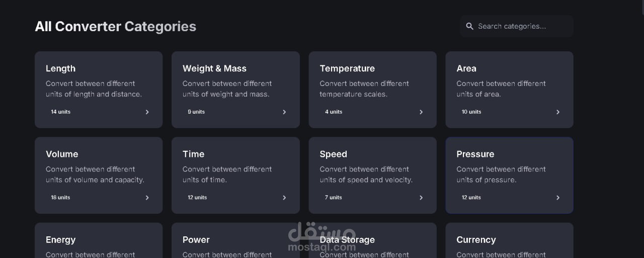Click the 7 units badge on Speed
The image size is (644, 258).
click(x=333, y=197)
